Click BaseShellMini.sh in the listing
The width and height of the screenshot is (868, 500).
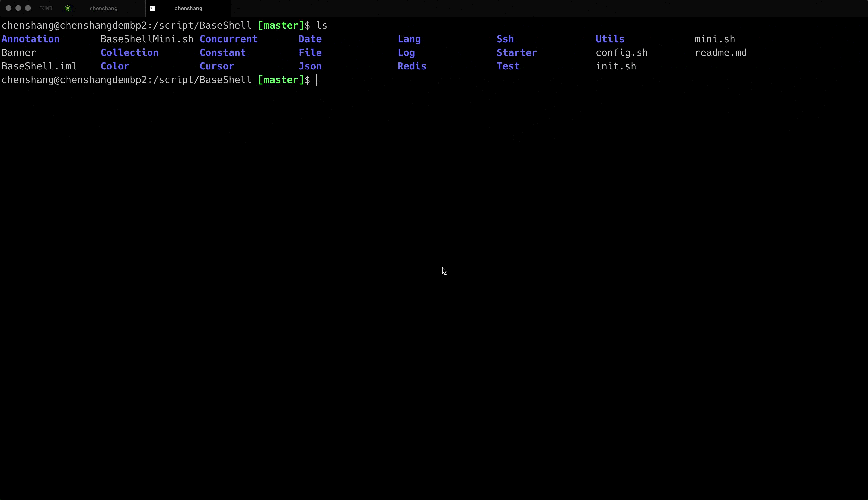(147, 39)
